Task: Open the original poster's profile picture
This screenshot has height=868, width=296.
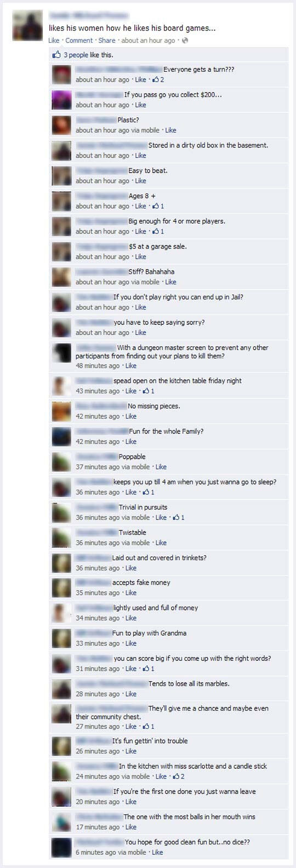Action: tap(27, 25)
